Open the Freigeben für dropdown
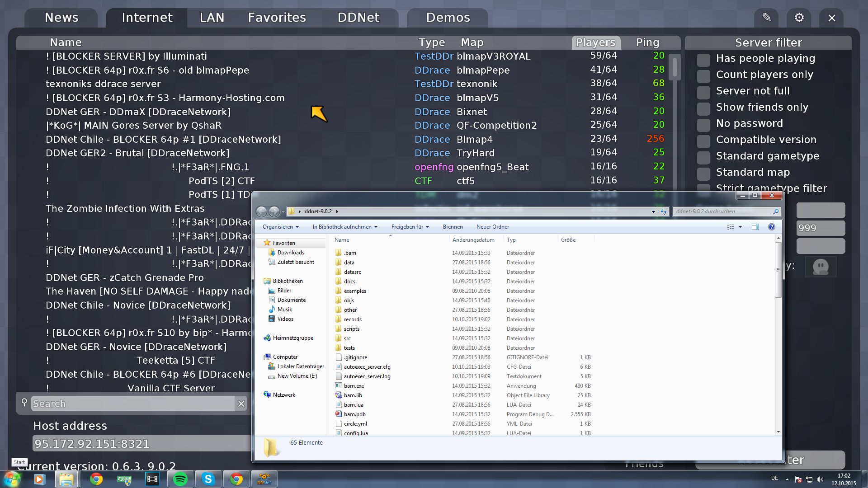This screenshot has width=868, height=488. tap(410, 227)
